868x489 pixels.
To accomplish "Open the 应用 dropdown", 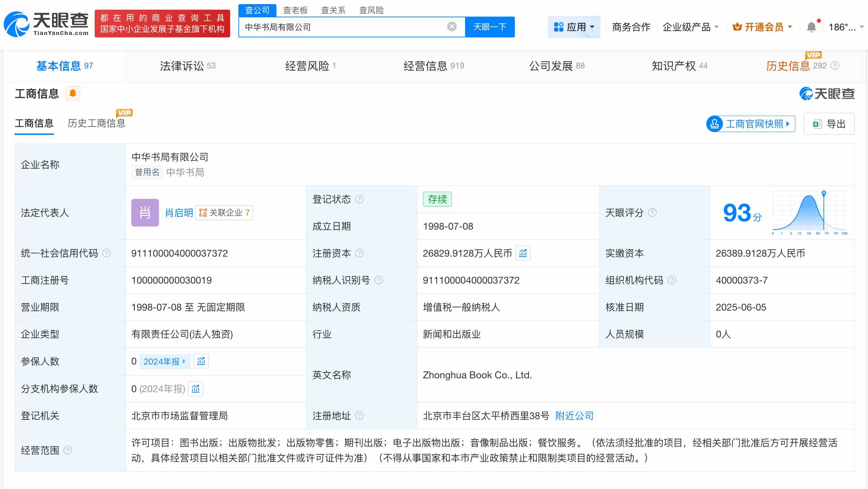I will coord(574,27).
